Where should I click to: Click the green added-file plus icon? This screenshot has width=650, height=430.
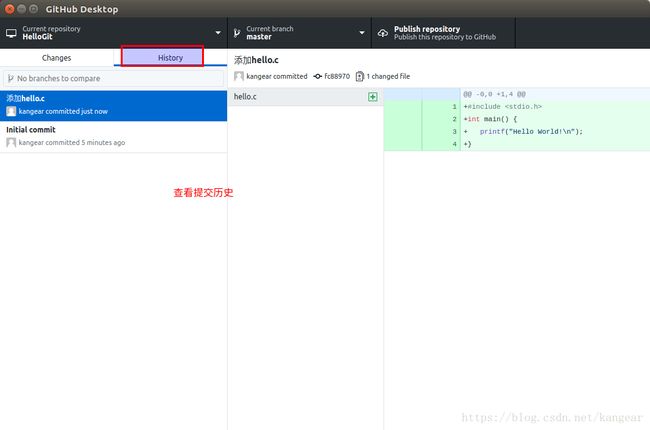click(x=373, y=97)
